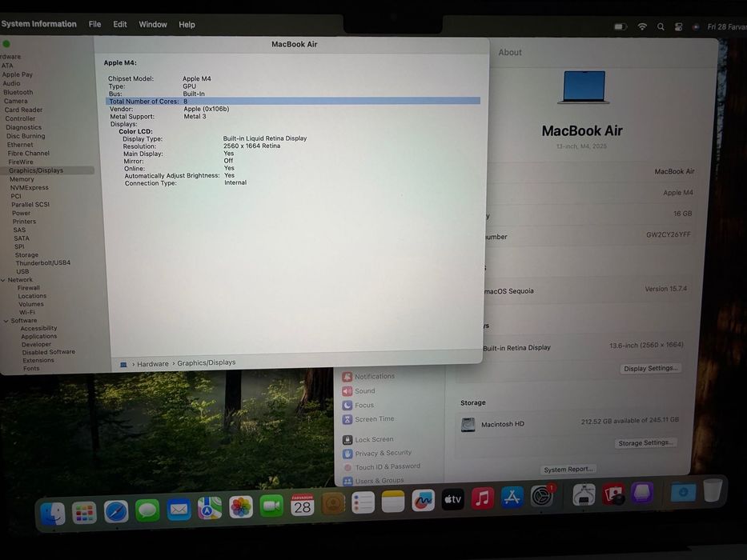The height and width of the screenshot is (560, 747).
Task: Open Calendar showing 28 in Dock
Action: (302, 505)
